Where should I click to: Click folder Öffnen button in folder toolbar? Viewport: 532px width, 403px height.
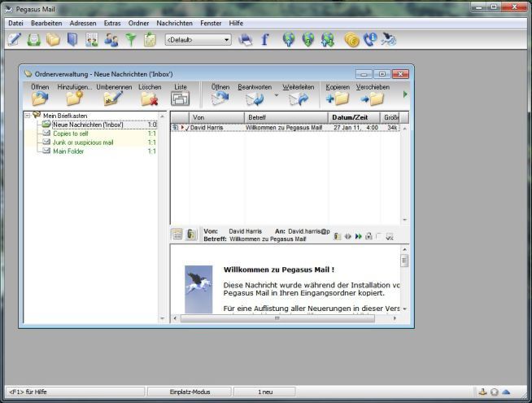40,94
